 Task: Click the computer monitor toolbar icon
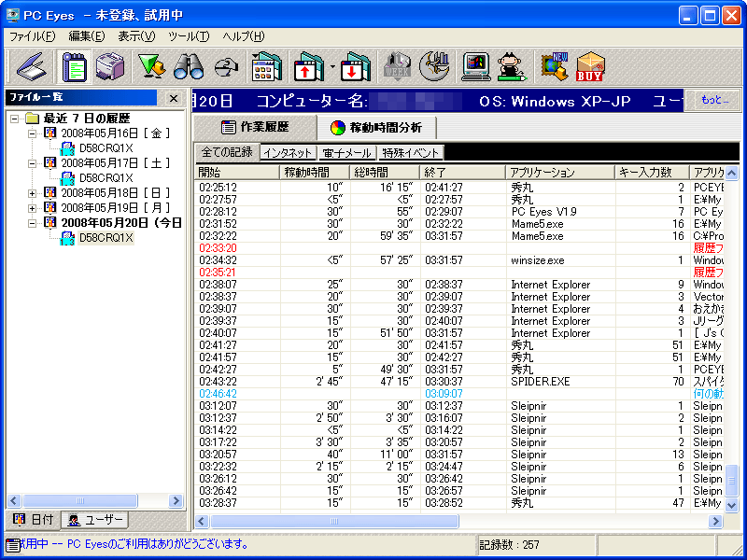pyautogui.click(x=476, y=66)
